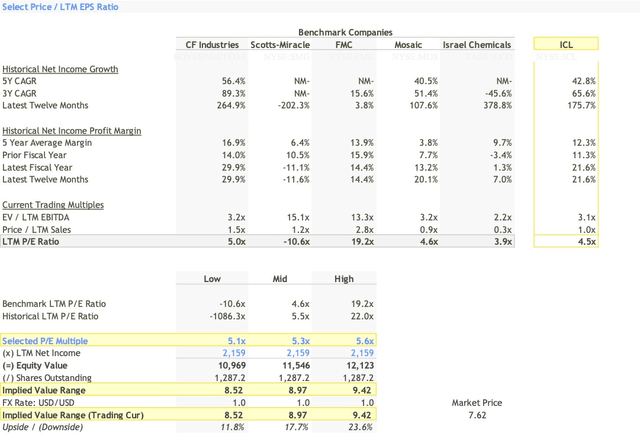Edit the 5.1x low selected multiple
This screenshot has height=445, width=640.
tap(236, 341)
